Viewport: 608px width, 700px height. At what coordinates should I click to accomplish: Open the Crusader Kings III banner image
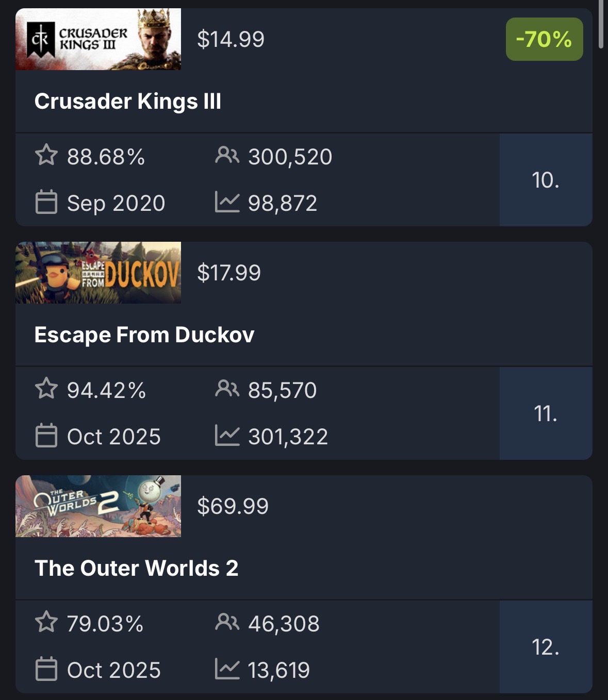point(98,39)
